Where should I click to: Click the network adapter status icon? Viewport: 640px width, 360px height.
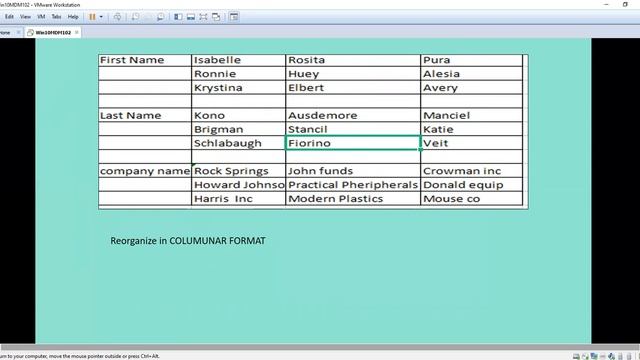point(594,356)
